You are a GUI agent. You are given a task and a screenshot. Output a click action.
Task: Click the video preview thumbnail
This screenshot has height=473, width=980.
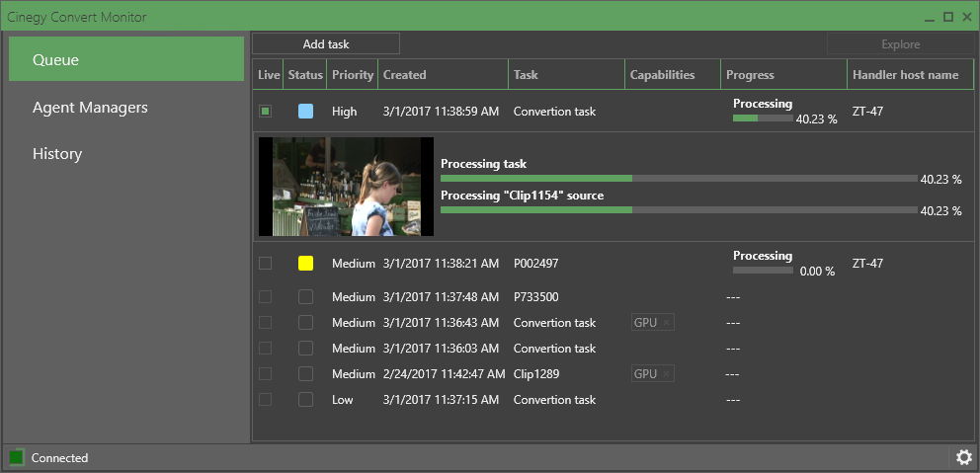(x=346, y=187)
